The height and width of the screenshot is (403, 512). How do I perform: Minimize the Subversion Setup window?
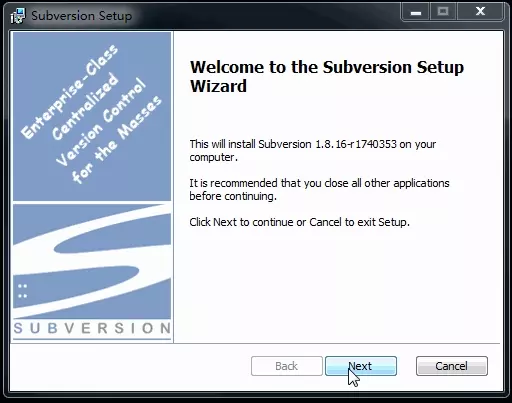pyautogui.click(x=416, y=12)
